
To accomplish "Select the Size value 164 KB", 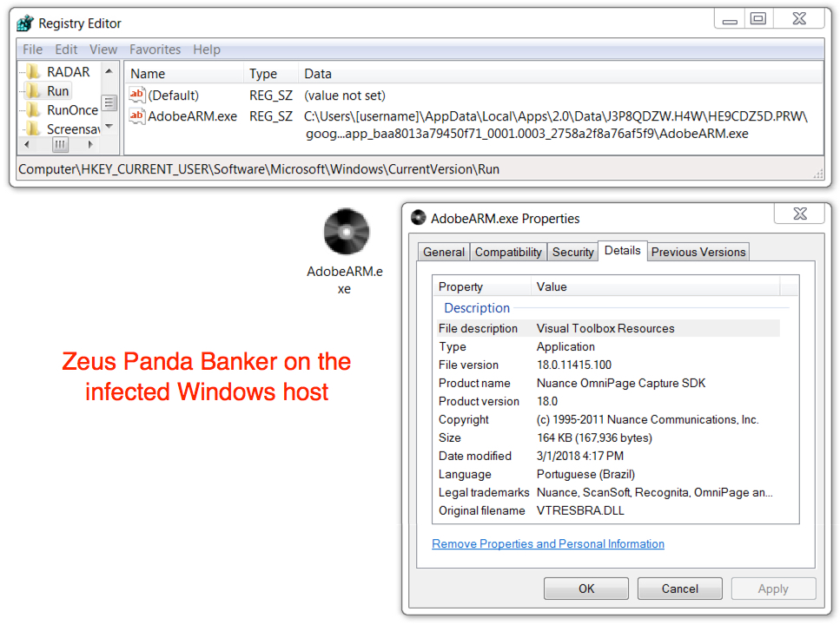I will pyautogui.click(x=594, y=437).
